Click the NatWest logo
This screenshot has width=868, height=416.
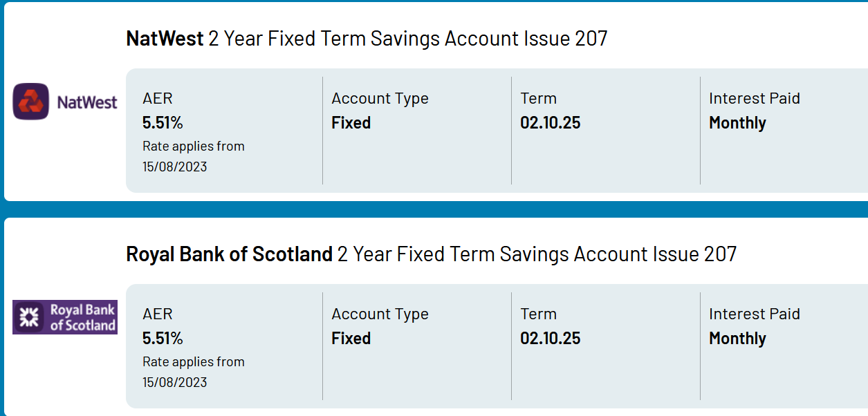click(66, 102)
